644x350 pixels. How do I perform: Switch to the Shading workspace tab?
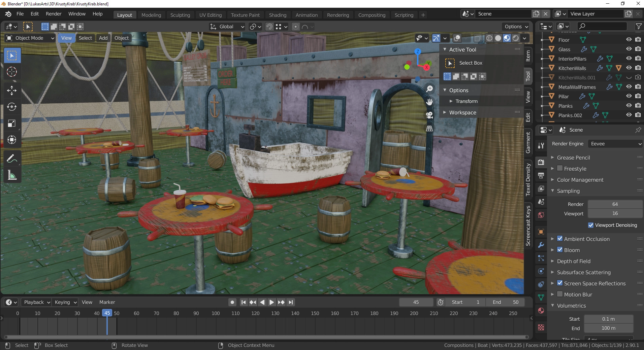[278, 15]
